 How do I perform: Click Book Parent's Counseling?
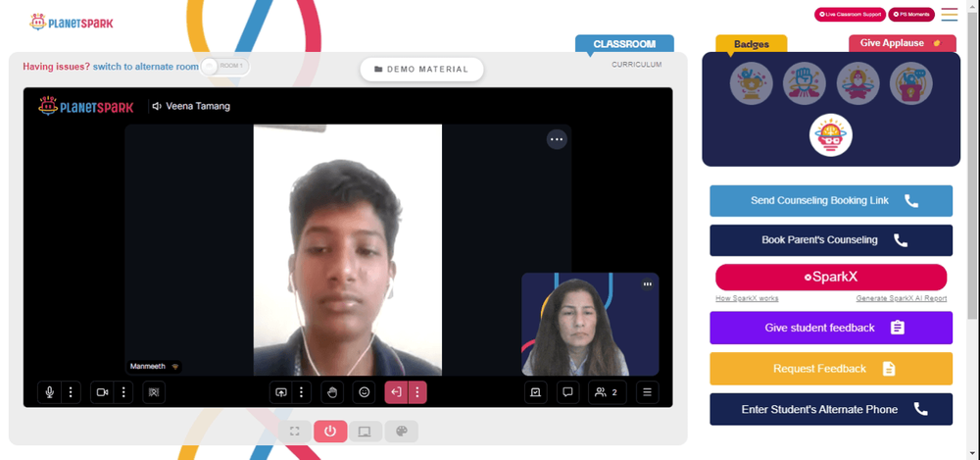(x=831, y=240)
